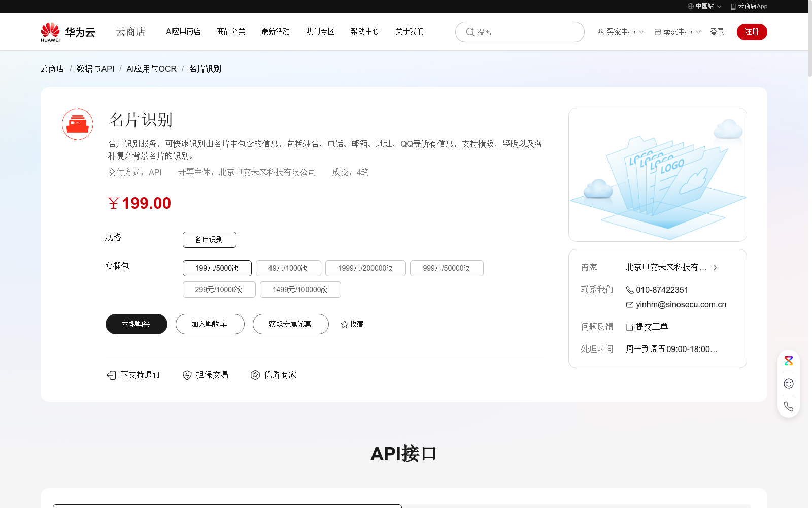Viewport: 812px width, 508px height.
Task: Click the phone icon next to 010-87422351
Action: pyautogui.click(x=630, y=290)
